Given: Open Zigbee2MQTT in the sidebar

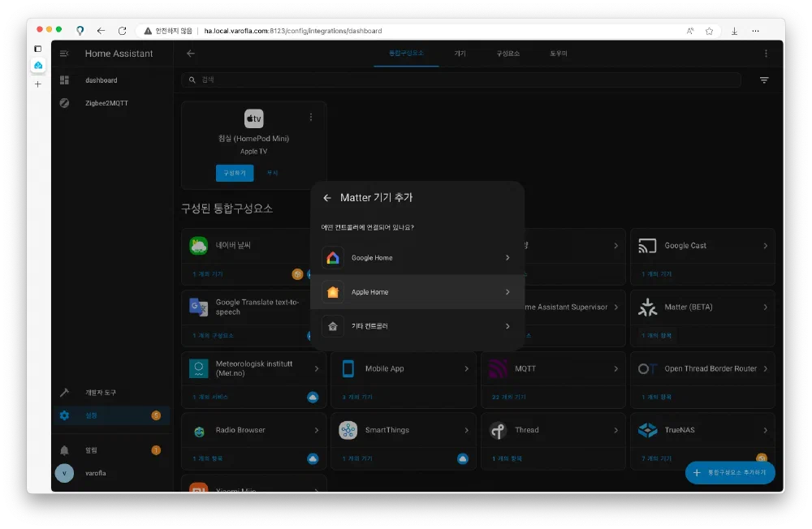Looking at the screenshot, I should 106,103.
